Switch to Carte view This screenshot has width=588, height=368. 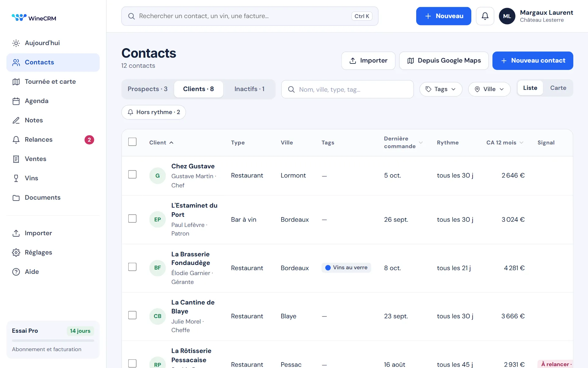pyautogui.click(x=558, y=88)
